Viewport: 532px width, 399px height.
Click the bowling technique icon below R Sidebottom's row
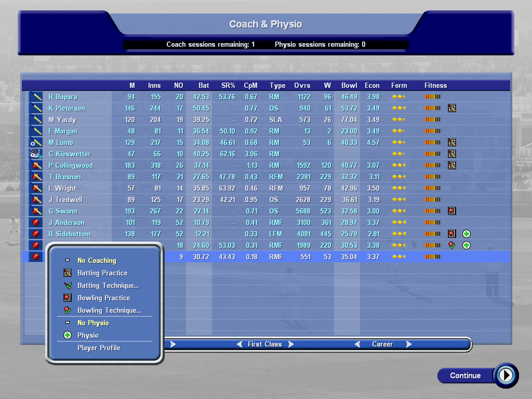(451, 245)
